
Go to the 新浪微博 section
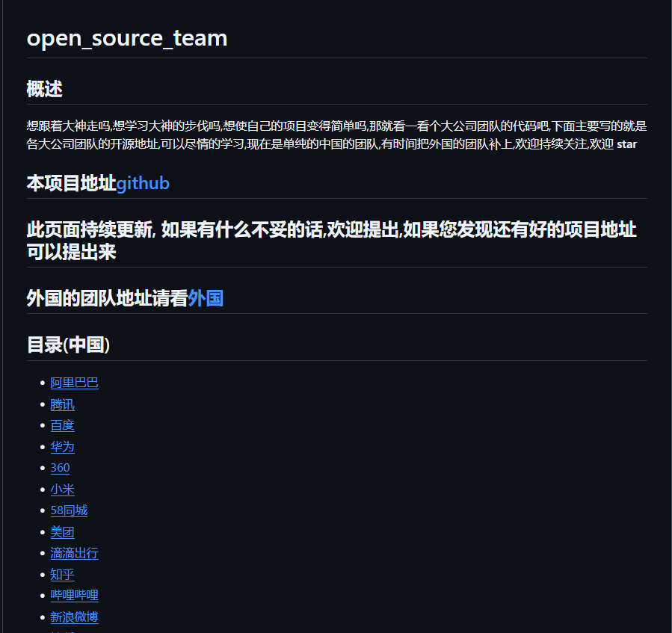pos(75,617)
